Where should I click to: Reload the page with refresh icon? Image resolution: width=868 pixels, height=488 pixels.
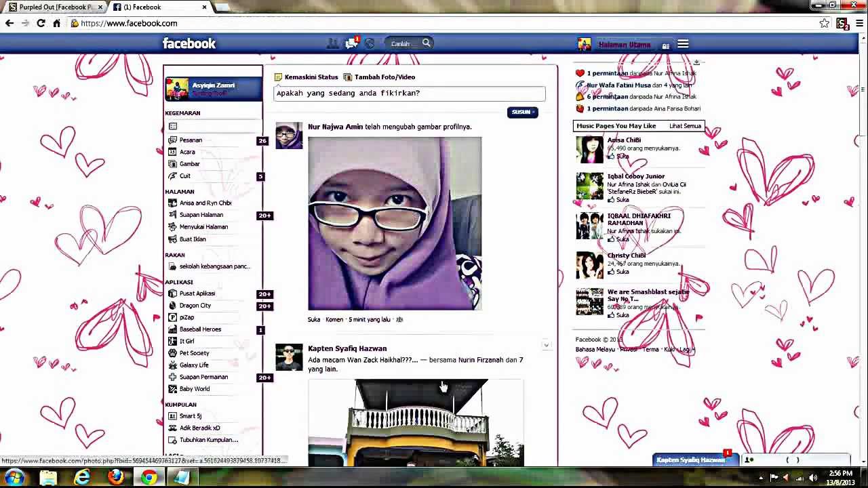click(x=41, y=23)
